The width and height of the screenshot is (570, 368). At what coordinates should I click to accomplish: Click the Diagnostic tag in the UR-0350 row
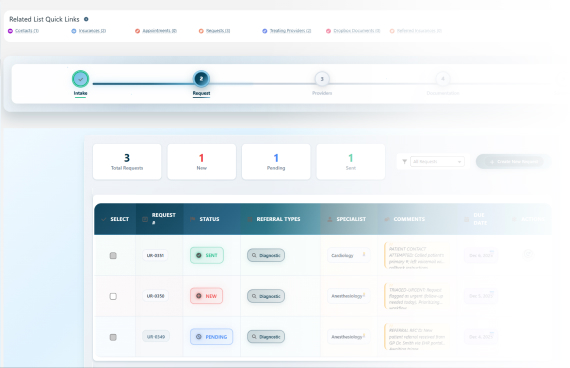tap(266, 296)
